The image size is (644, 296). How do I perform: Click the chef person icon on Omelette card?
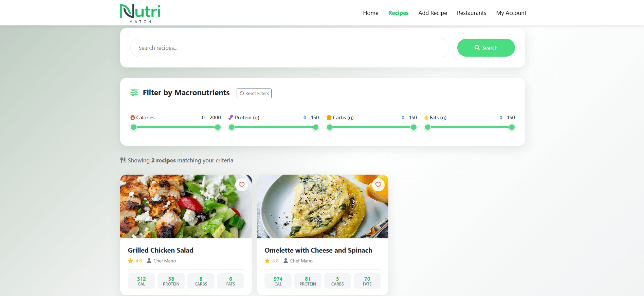286,261
